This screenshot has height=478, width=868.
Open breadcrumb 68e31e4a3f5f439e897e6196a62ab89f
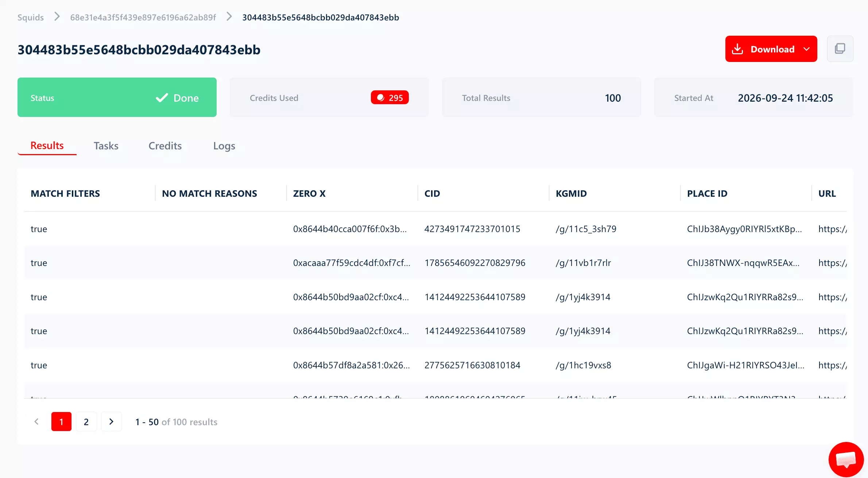coord(143,17)
